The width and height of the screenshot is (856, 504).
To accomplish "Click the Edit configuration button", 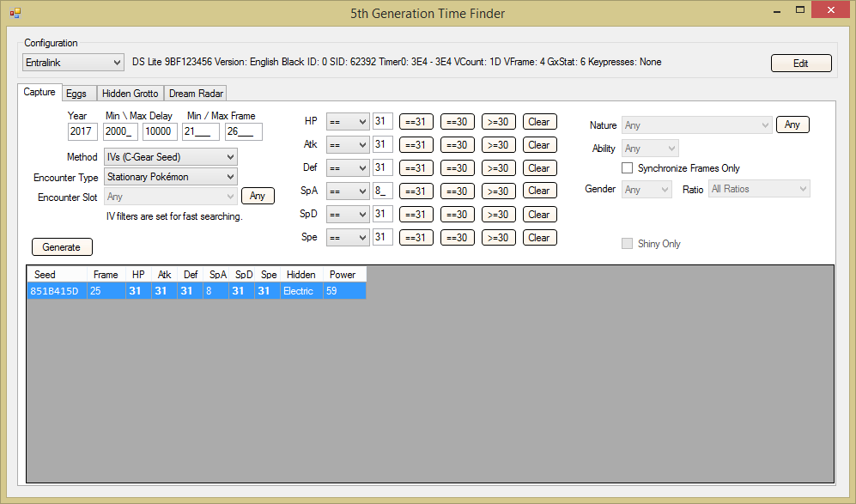I will click(801, 64).
